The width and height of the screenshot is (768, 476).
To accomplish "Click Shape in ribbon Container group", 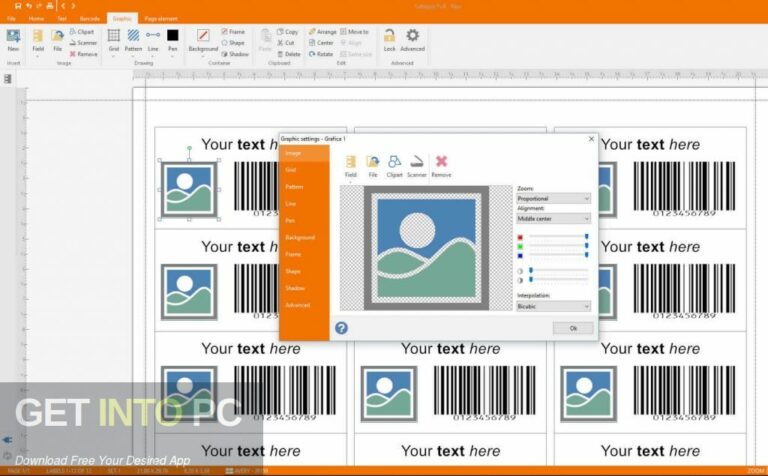I will pos(233,43).
